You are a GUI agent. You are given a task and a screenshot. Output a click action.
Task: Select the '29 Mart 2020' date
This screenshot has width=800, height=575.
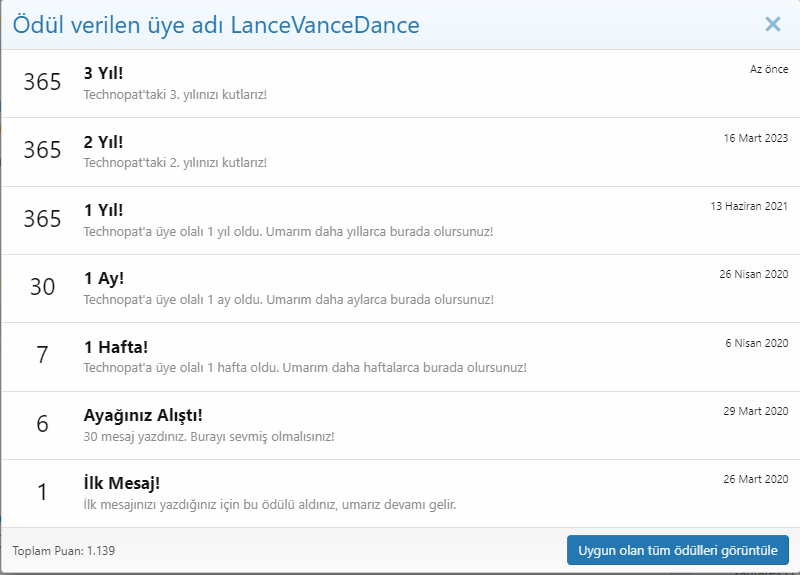pyautogui.click(x=755, y=411)
